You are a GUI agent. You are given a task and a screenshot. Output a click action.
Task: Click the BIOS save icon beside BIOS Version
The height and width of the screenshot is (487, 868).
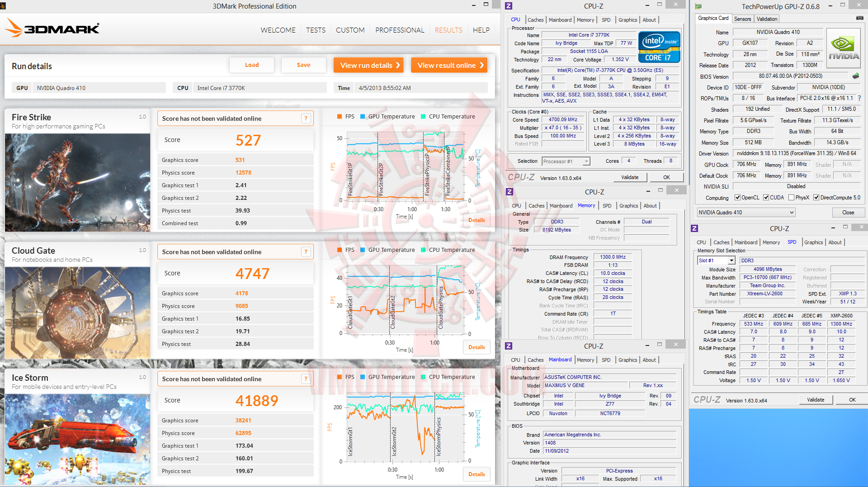(856, 76)
